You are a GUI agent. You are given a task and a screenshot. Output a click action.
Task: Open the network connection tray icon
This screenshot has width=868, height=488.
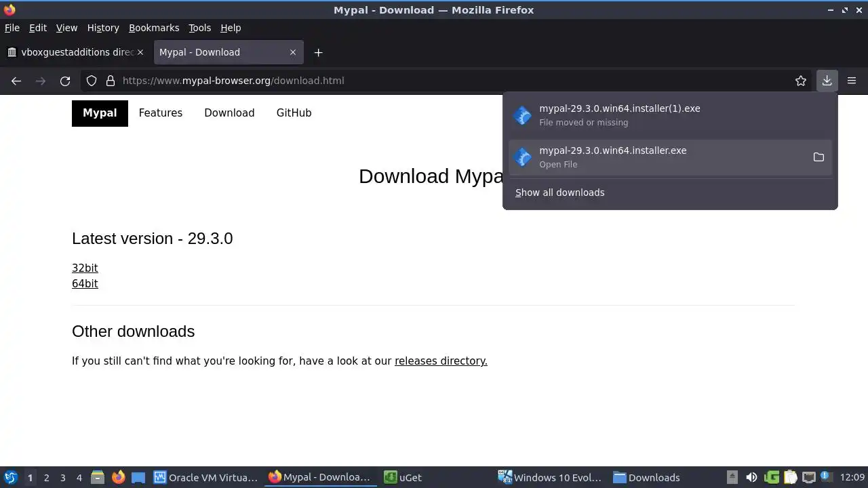tap(808, 477)
